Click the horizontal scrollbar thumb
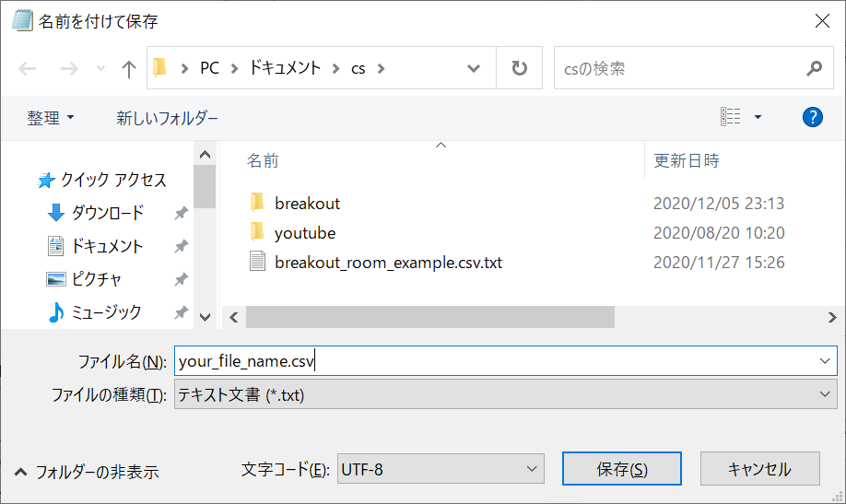This screenshot has width=846, height=504. point(430,317)
